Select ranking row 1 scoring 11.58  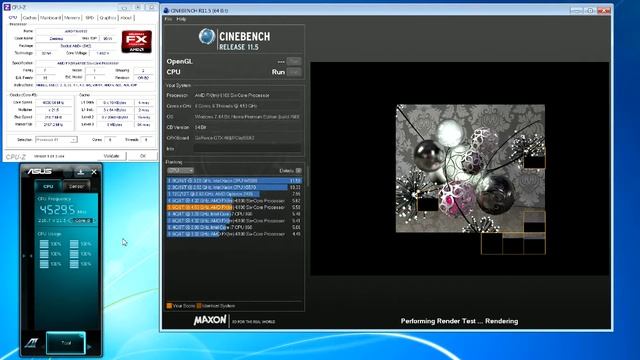[234, 180]
